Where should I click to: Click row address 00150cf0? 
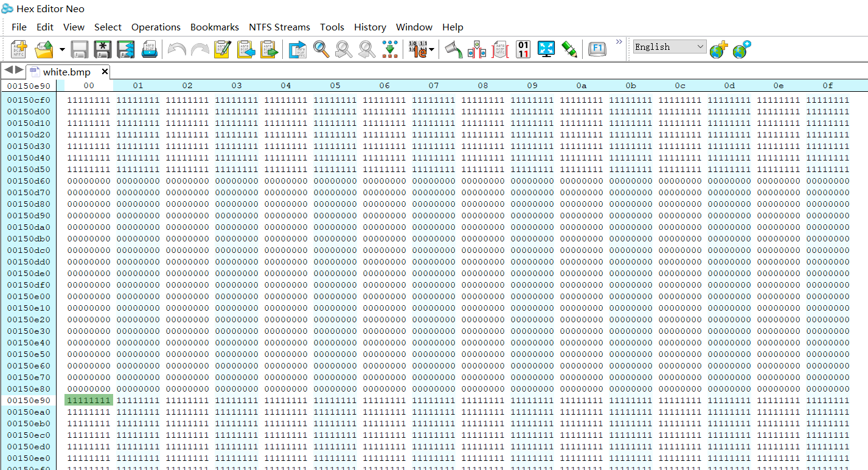(x=29, y=100)
